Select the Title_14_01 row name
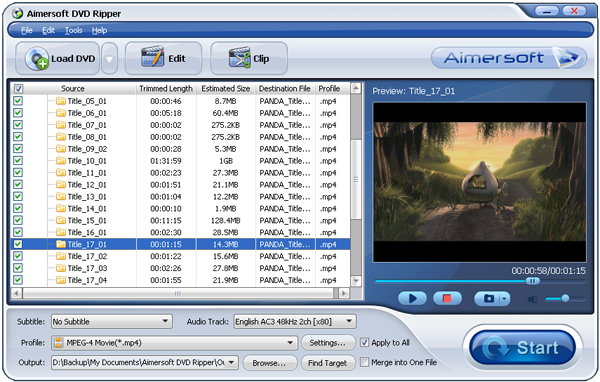 (87, 209)
